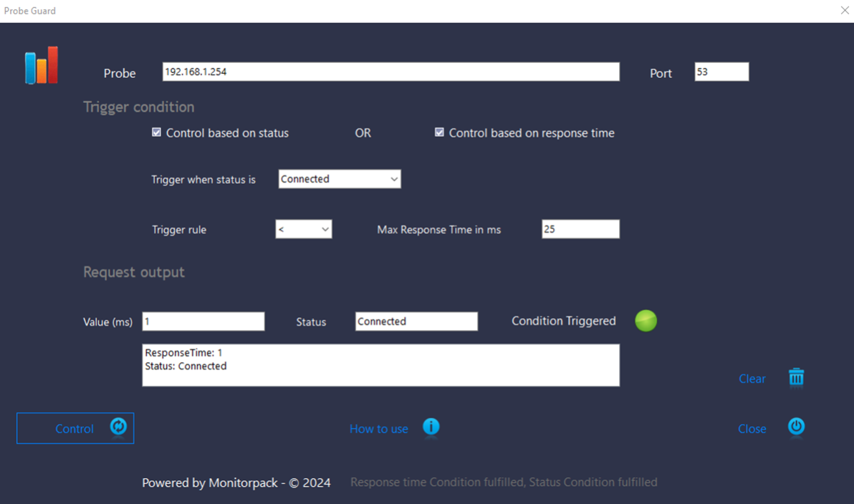Click Powered by Monitorpack footer text
854x504 pixels.
tap(236, 483)
